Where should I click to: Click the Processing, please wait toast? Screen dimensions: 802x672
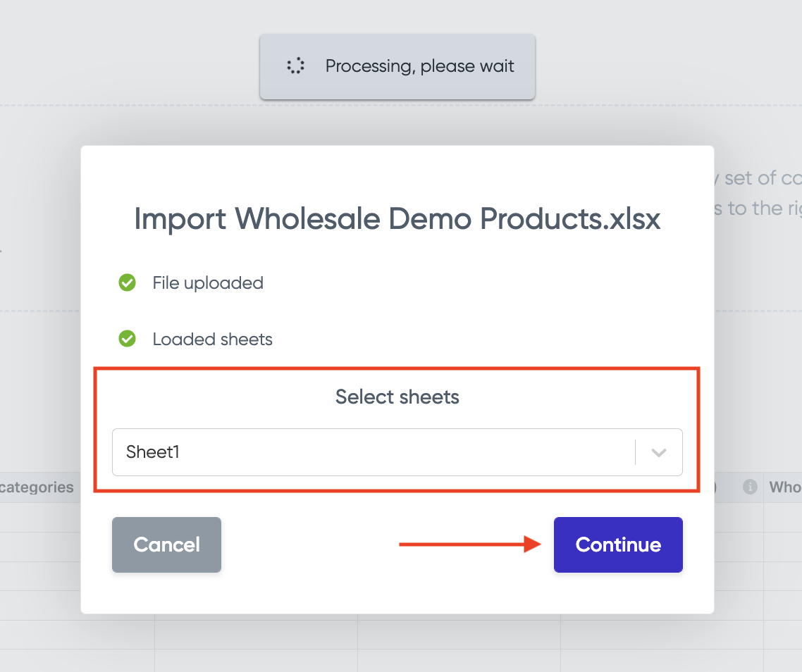click(397, 66)
